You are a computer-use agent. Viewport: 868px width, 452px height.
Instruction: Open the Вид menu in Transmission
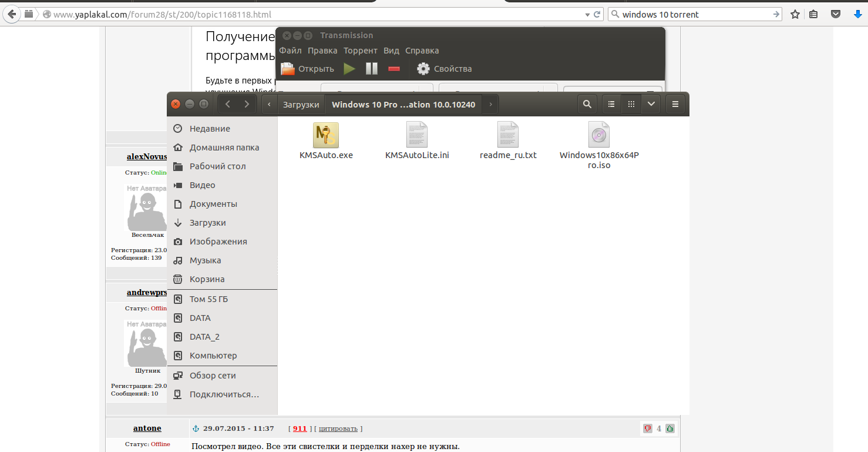pyautogui.click(x=391, y=51)
